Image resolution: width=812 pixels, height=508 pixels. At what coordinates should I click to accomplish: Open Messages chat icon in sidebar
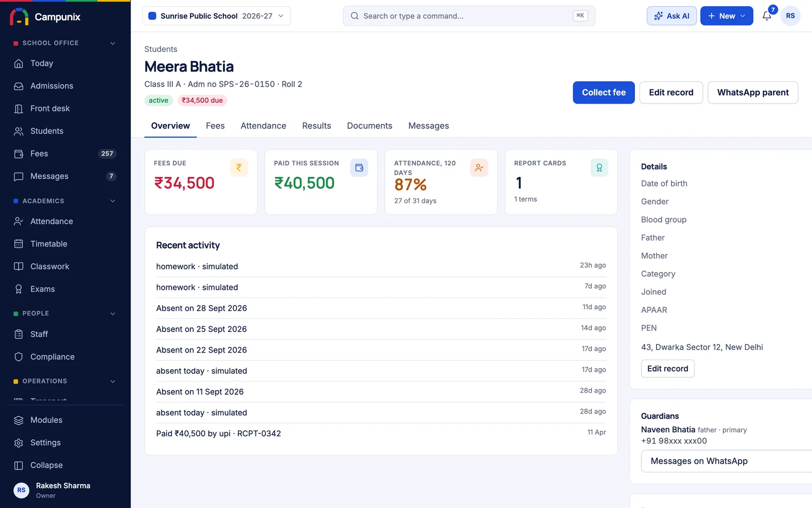(x=19, y=176)
